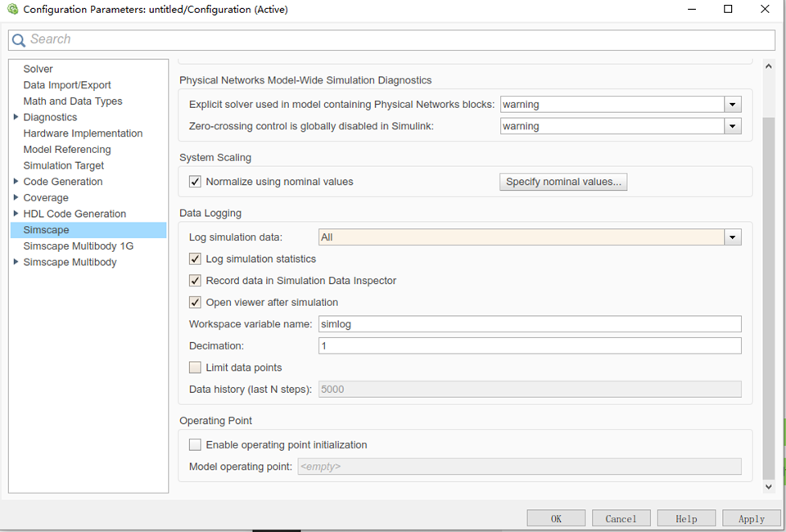
Task: Toggle Record data in Simulation Data Inspector
Action: pyautogui.click(x=195, y=281)
